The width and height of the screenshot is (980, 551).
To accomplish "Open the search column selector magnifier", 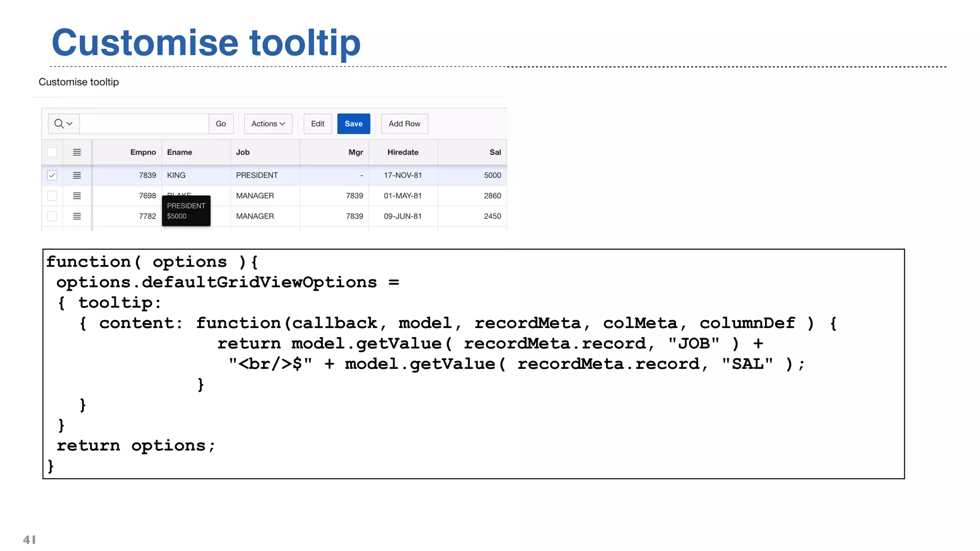I will tap(64, 123).
